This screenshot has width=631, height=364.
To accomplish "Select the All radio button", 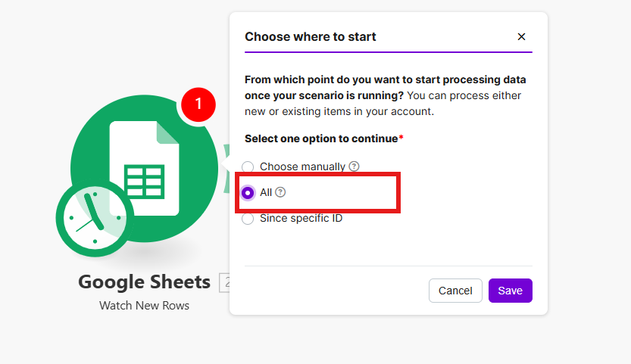I will 248,193.
